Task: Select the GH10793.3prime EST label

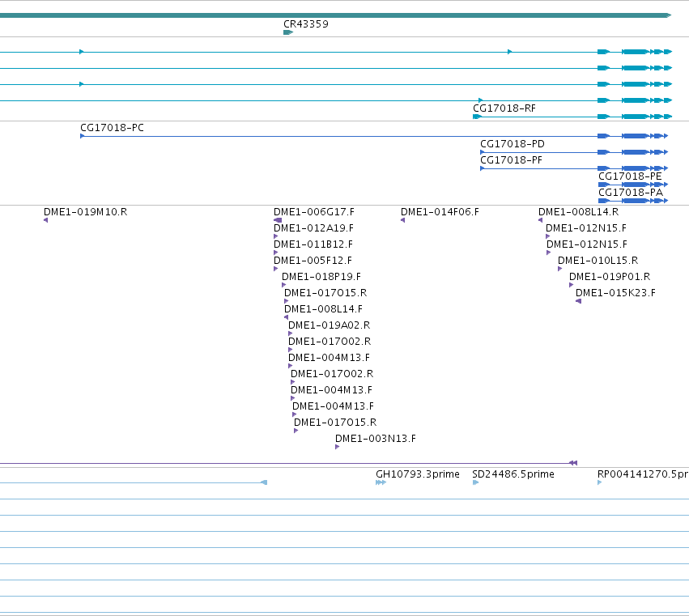Action: coord(418,474)
